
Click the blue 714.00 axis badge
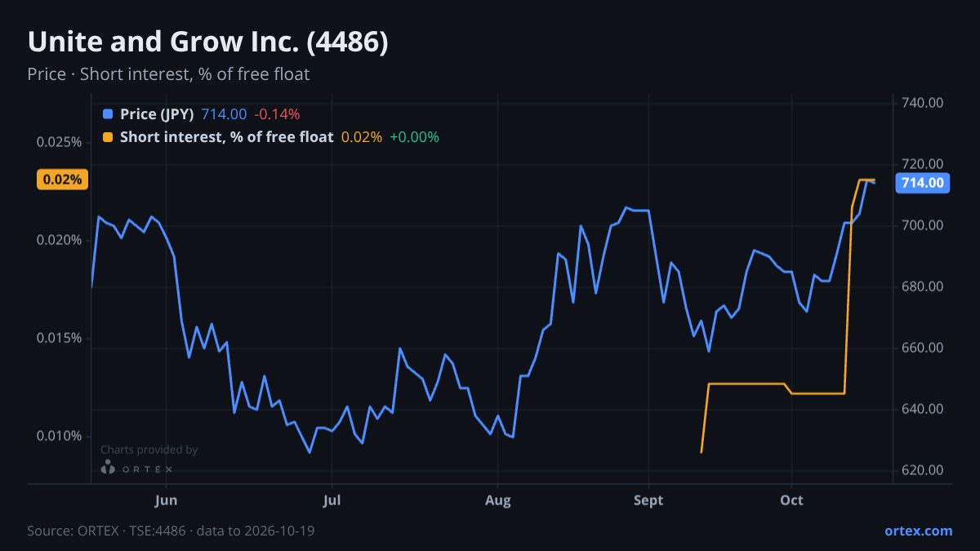(924, 183)
